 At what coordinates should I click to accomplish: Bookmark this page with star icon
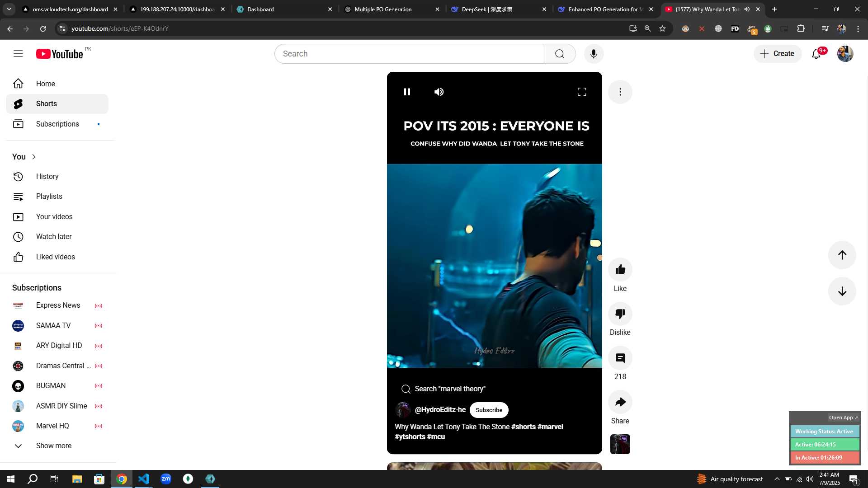(662, 28)
